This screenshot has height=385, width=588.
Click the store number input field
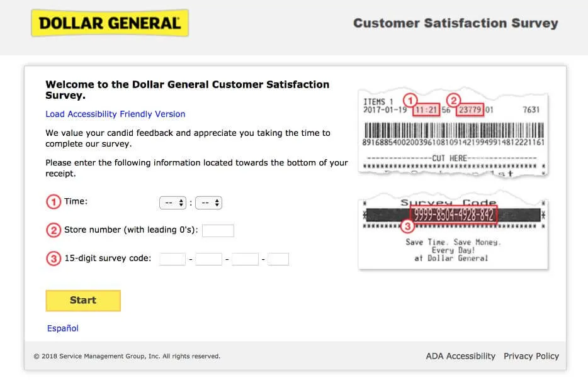point(218,230)
